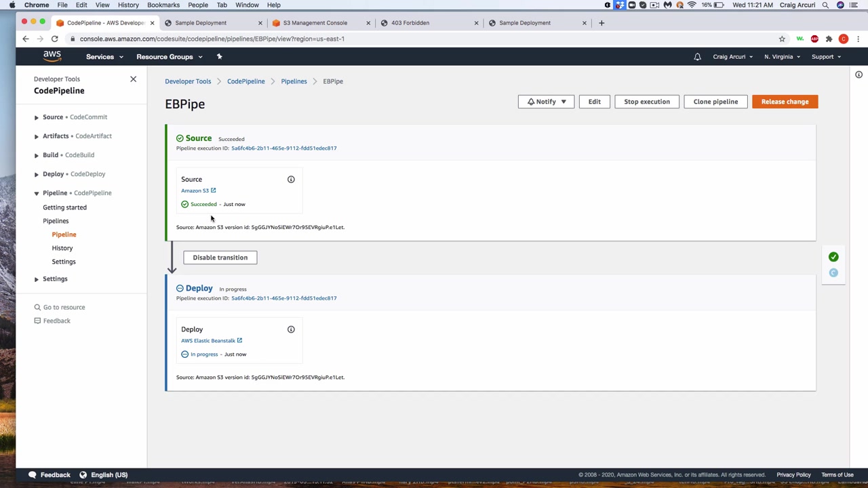The height and width of the screenshot is (488, 868).
Task: Open the Services menu
Action: pos(104,57)
